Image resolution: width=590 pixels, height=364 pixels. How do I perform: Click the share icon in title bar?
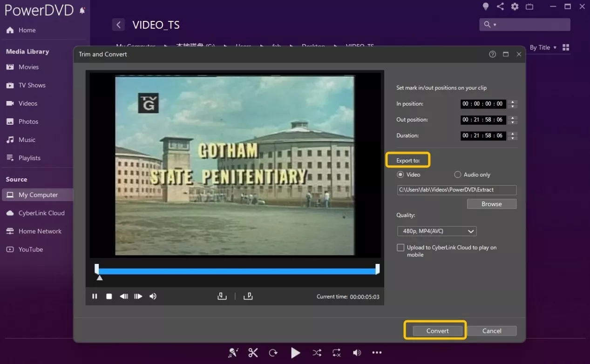click(x=500, y=7)
